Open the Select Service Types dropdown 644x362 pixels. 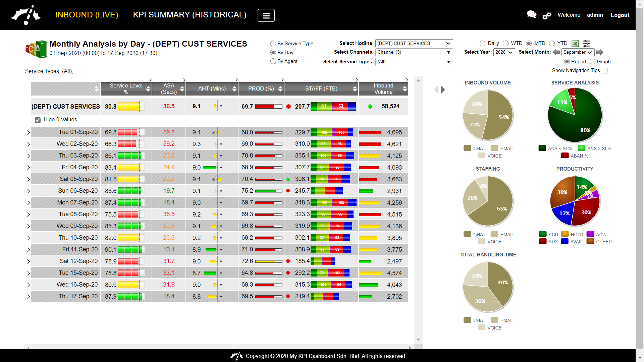click(414, 62)
